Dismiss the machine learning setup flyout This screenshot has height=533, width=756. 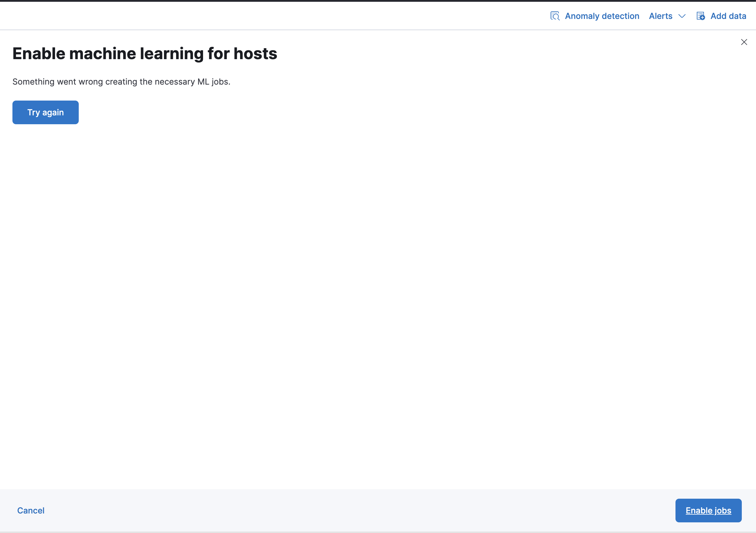coord(744,42)
